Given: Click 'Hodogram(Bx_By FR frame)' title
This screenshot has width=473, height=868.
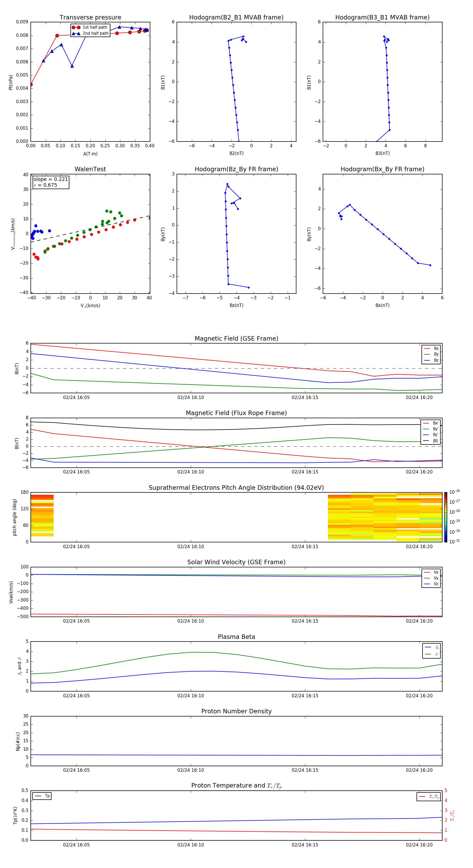Looking at the screenshot, I should point(382,169).
